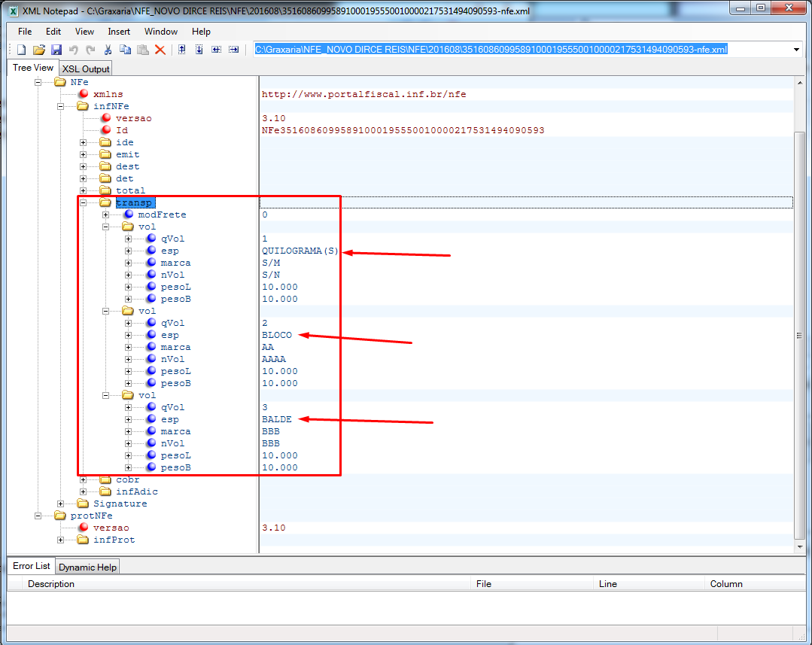The image size is (812, 645).
Task: Nudge the selected node right
Action: 233,50
